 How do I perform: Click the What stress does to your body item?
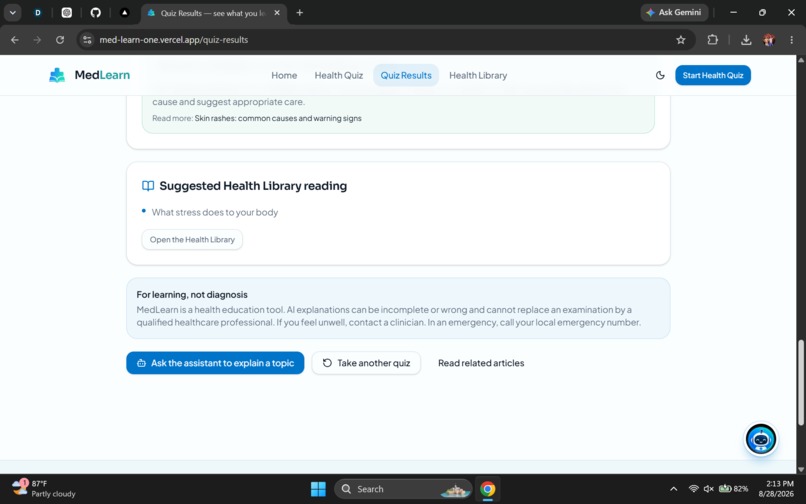pyautogui.click(x=215, y=212)
